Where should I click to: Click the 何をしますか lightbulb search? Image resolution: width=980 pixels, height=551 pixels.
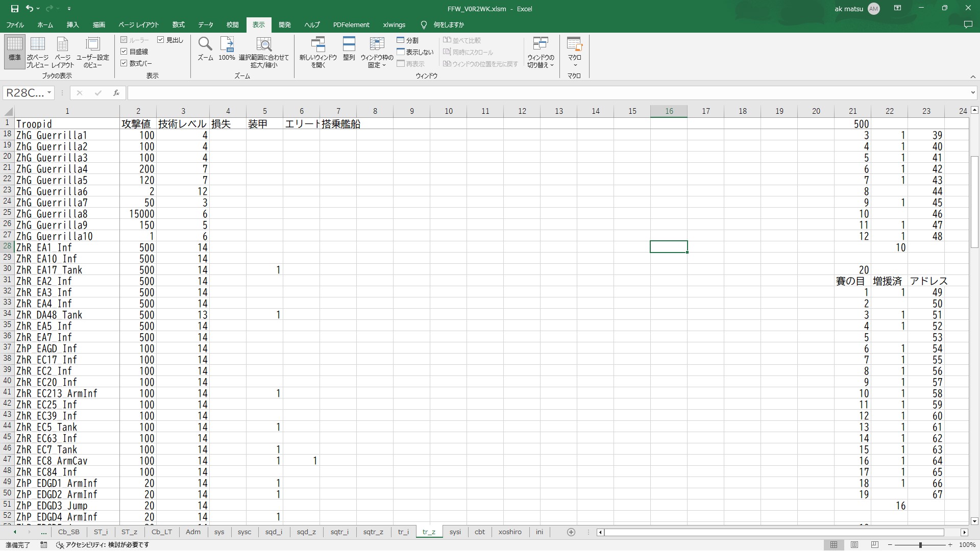click(x=442, y=24)
